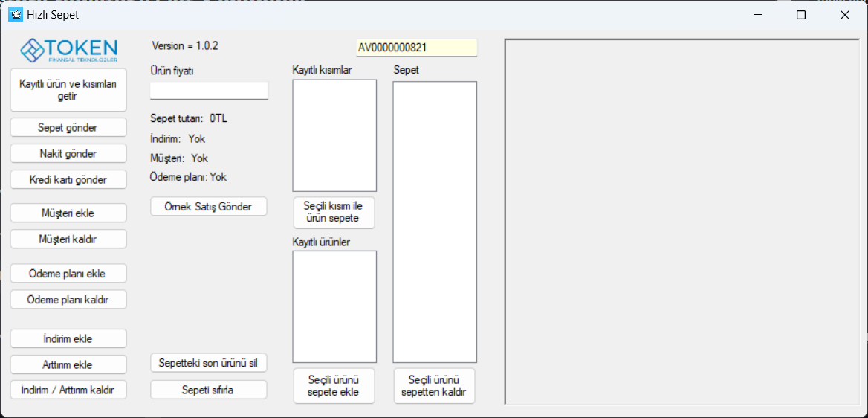
Task: Add a customer with Müşteri ekle
Action: tap(68, 213)
